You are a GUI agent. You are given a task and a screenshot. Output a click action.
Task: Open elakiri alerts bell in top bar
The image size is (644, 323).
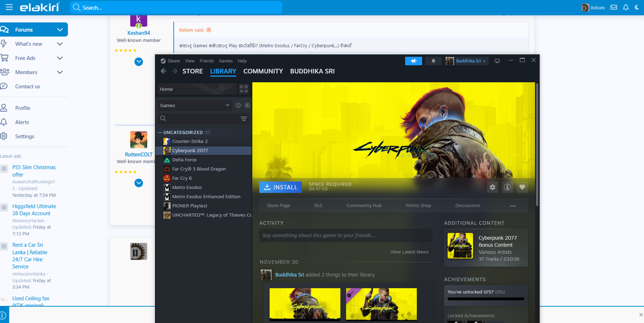[x=626, y=8]
